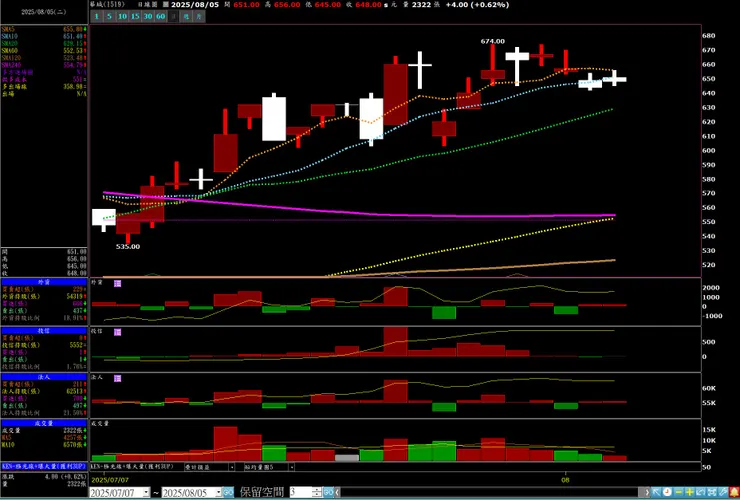The width and height of the screenshot is (740, 500).
Task: Open the end date 2025/08/05 dropdown
Action: click(x=218, y=492)
